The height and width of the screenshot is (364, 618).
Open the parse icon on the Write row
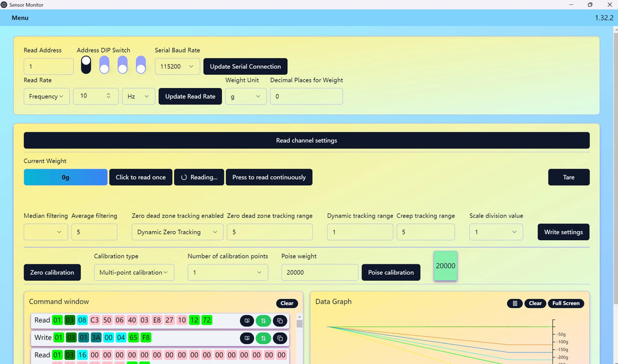[x=247, y=338]
